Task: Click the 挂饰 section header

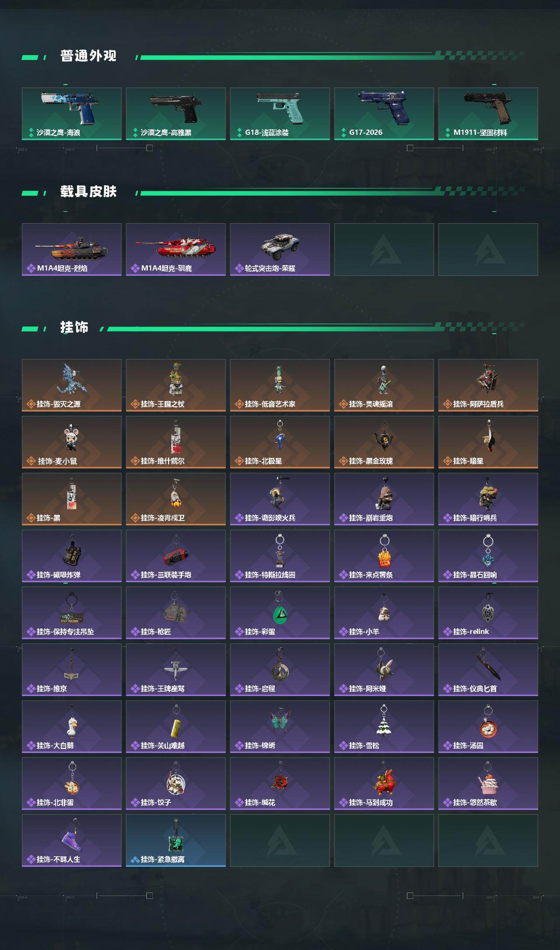Action: click(74, 327)
